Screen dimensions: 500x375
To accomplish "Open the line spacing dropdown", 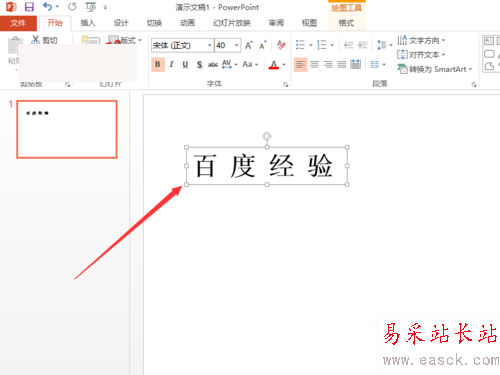I will 384,45.
